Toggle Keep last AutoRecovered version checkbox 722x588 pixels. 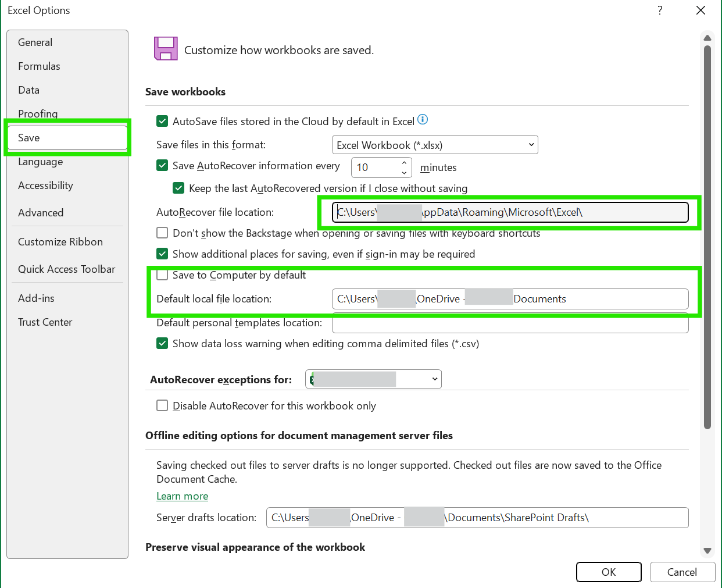tap(178, 188)
